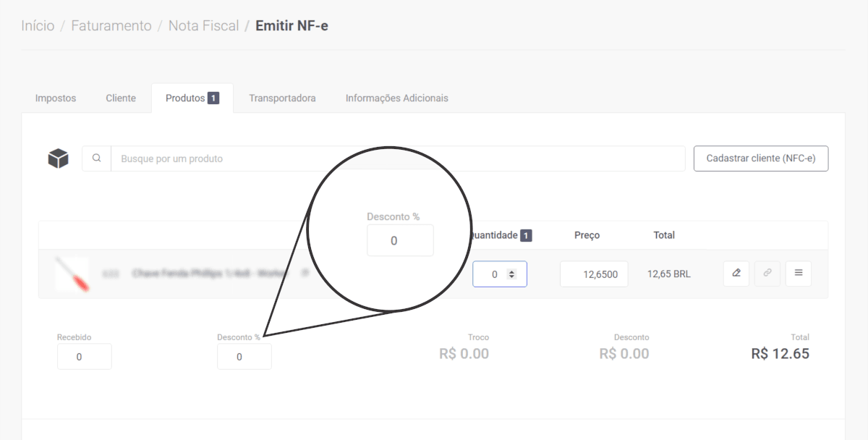Click the screwdriver product thumbnail
868x440 pixels.
point(72,274)
